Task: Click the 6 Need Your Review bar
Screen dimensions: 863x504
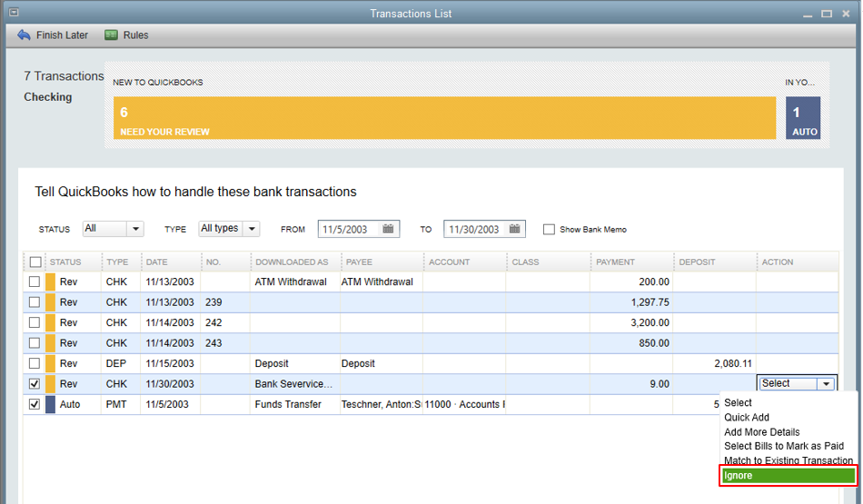Action: (445, 118)
